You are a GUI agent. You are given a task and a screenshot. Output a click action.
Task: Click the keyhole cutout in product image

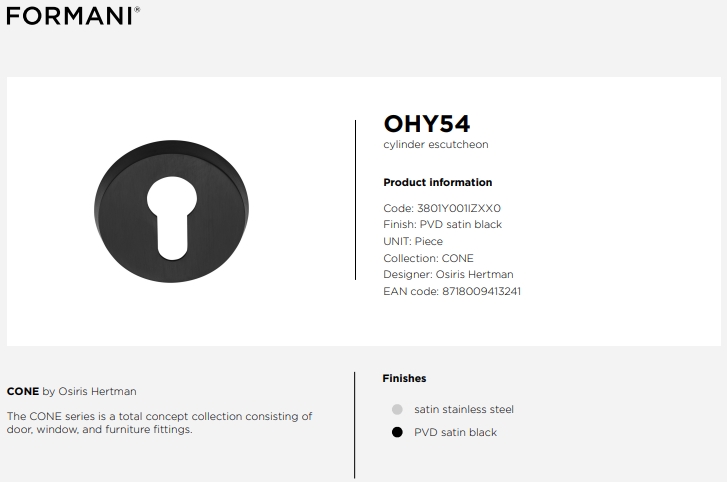click(x=172, y=217)
